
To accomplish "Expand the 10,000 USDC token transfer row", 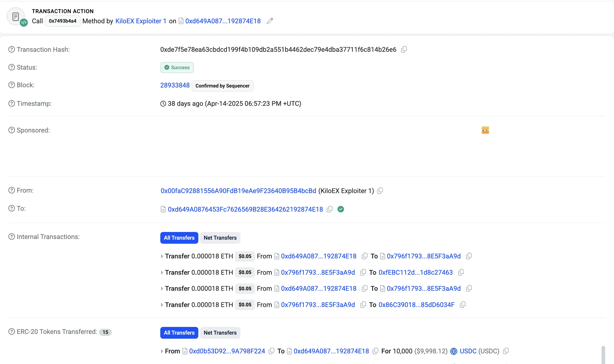I will (162, 351).
